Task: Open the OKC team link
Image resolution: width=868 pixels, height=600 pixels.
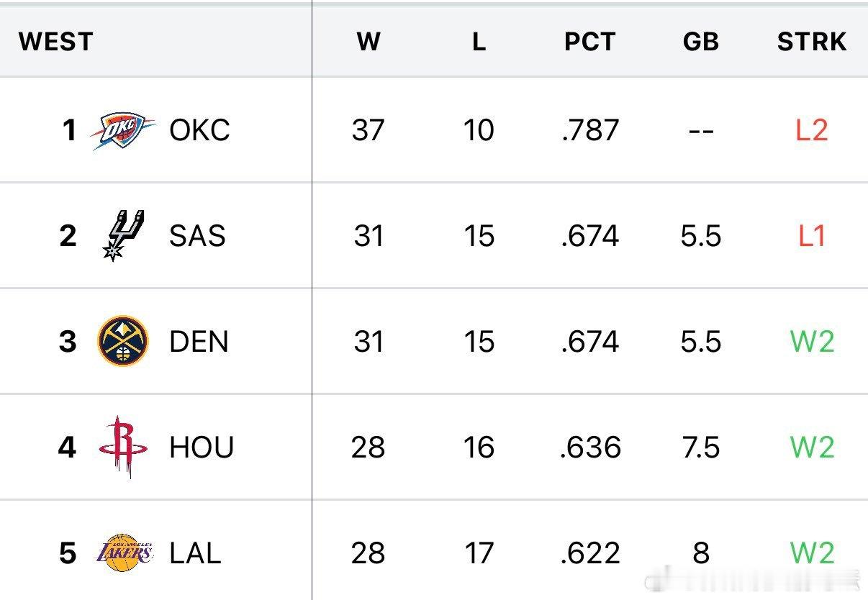Action: point(199,131)
